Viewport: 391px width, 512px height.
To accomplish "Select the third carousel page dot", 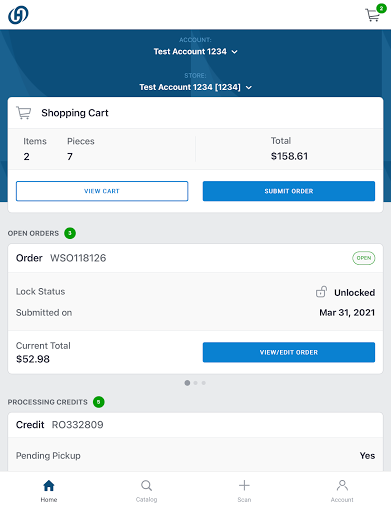I will pyautogui.click(x=204, y=383).
